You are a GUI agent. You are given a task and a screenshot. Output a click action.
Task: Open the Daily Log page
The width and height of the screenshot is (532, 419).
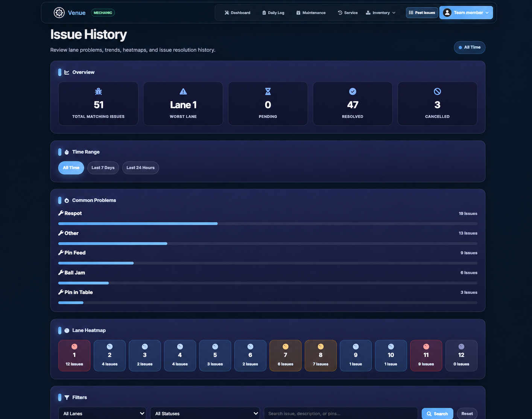click(x=273, y=13)
